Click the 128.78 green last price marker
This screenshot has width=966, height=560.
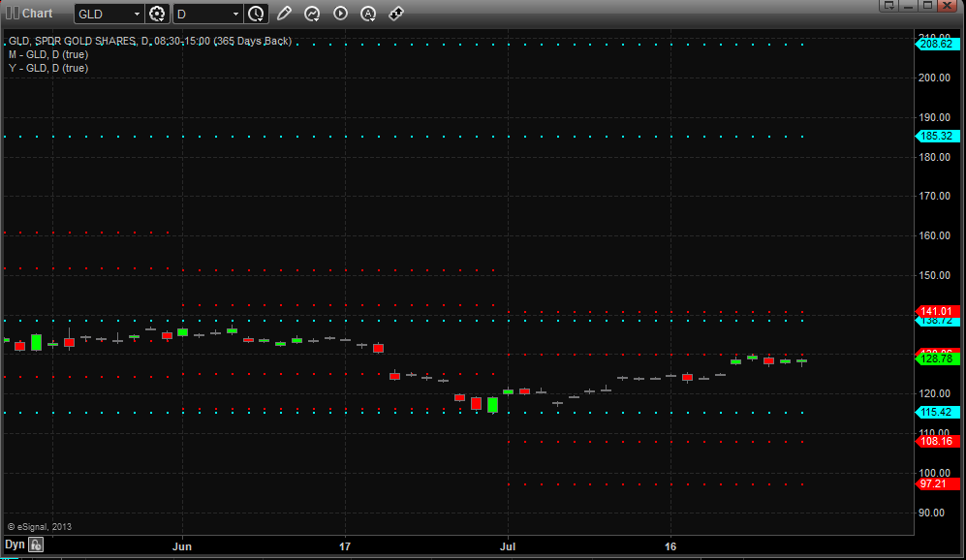pyautogui.click(x=938, y=358)
